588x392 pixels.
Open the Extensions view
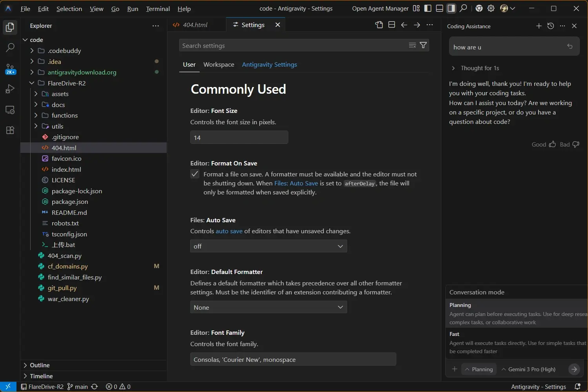[10, 130]
